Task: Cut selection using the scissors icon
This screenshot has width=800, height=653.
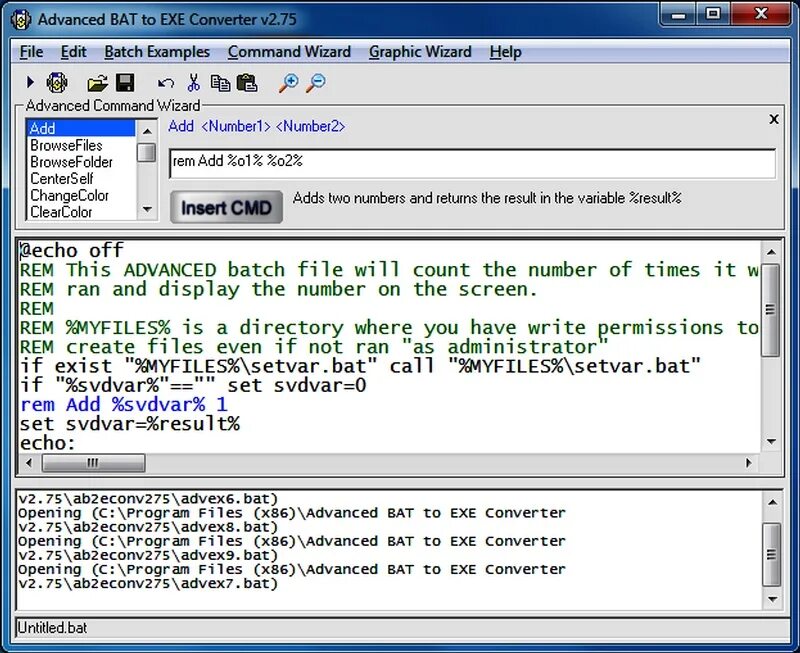Action: coord(193,83)
